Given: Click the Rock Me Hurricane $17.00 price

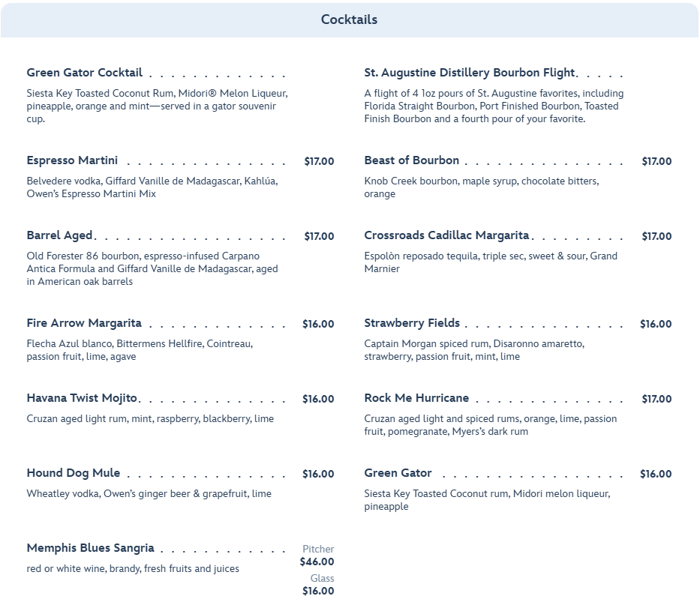Looking at the screenshot, I should [656, 399].
